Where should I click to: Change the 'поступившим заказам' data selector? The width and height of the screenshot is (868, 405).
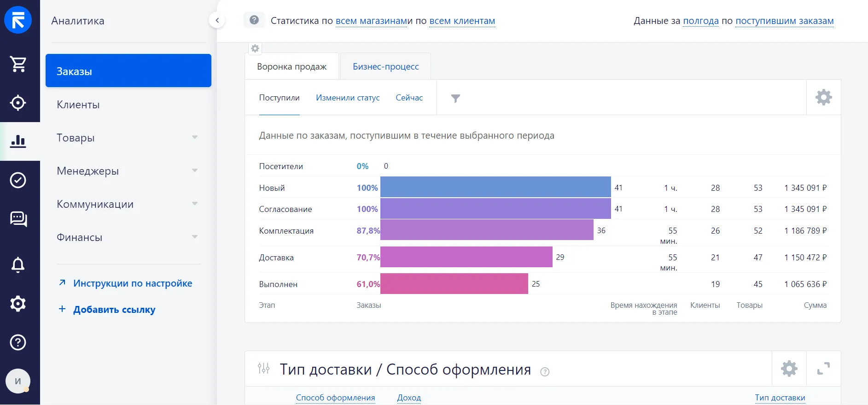pos(785,21)
